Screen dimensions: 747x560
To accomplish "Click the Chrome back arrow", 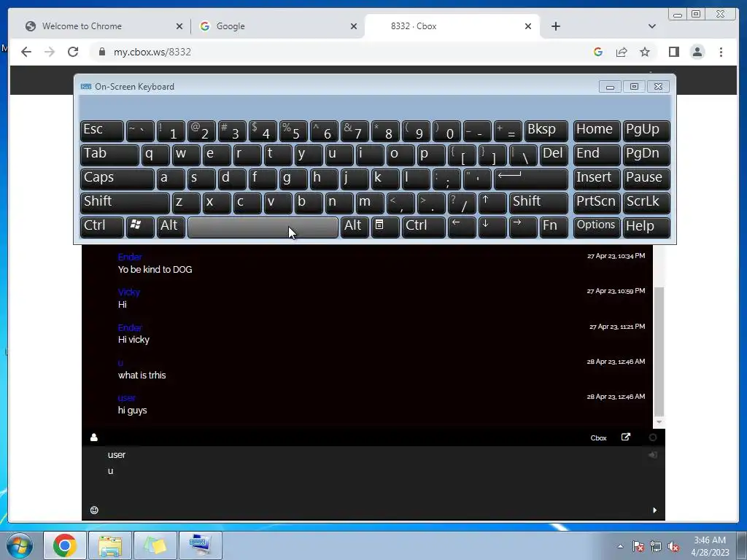I will [26, 52].
